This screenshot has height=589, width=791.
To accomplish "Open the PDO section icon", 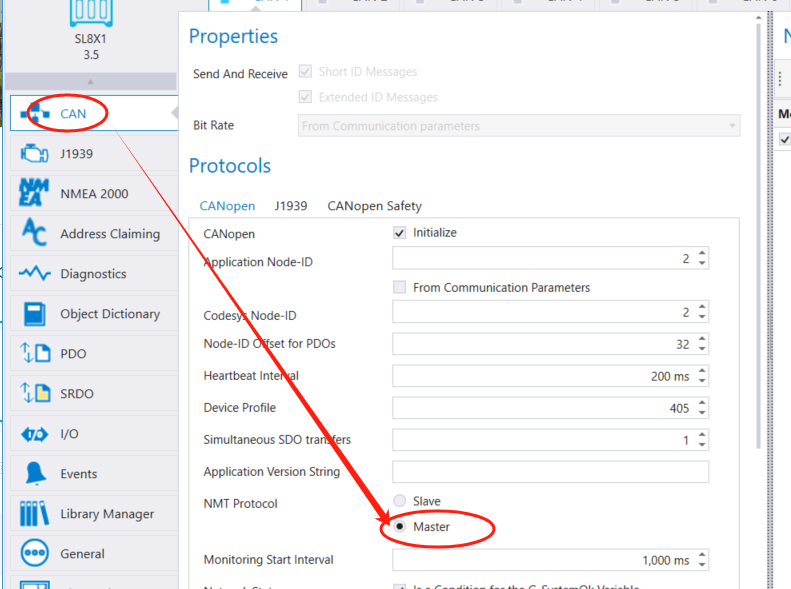I will pos(35,354).
